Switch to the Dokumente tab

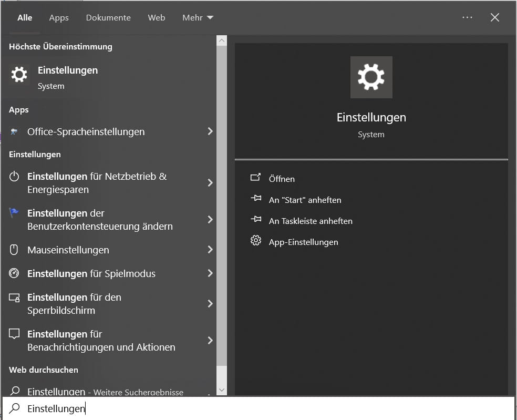tap(108, 17)
